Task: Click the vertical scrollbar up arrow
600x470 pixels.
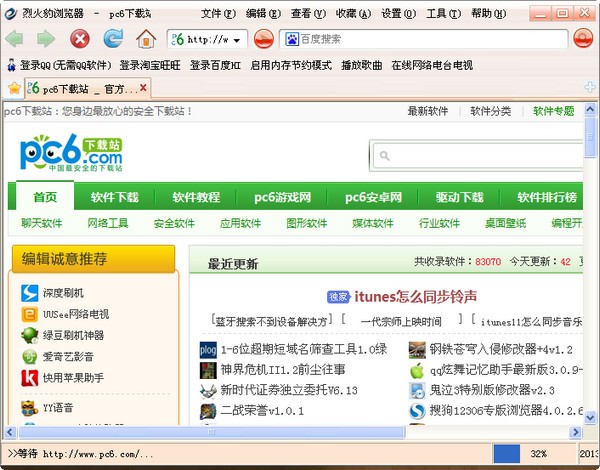Action: [x=590, y=110]
